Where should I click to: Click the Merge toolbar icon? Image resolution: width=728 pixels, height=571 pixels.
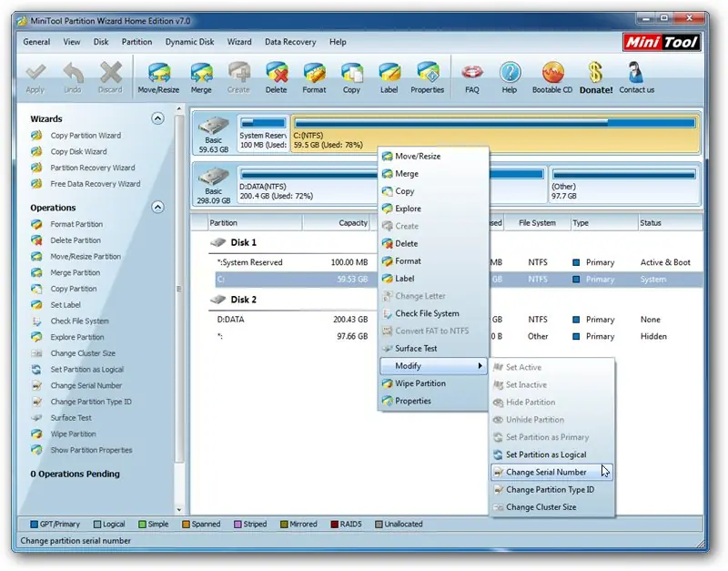201,78
